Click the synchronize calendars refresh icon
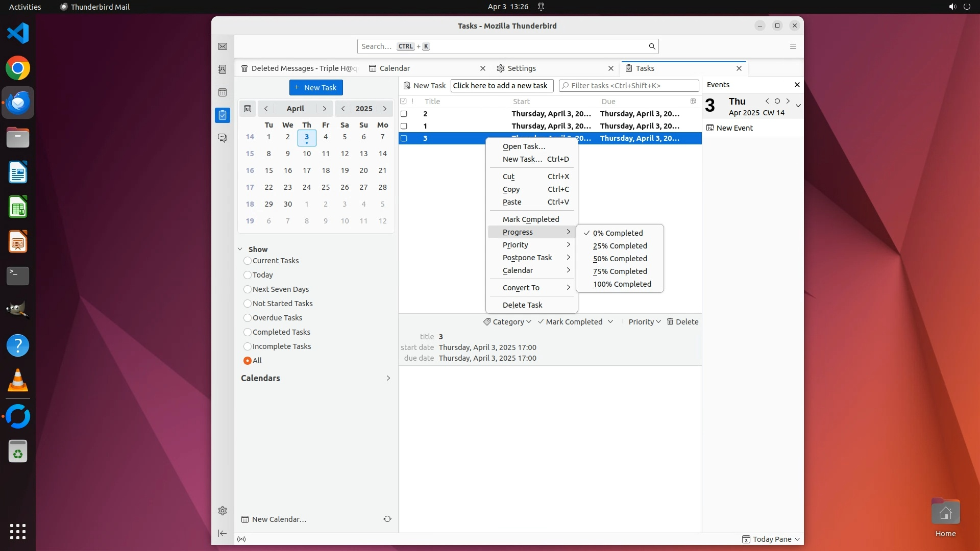This screenshot has height=551, width=980. click(387, 519)
